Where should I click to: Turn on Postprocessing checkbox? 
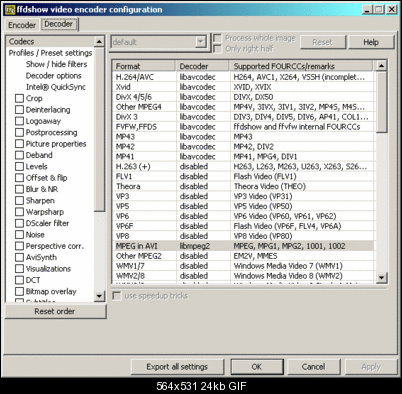20,132
